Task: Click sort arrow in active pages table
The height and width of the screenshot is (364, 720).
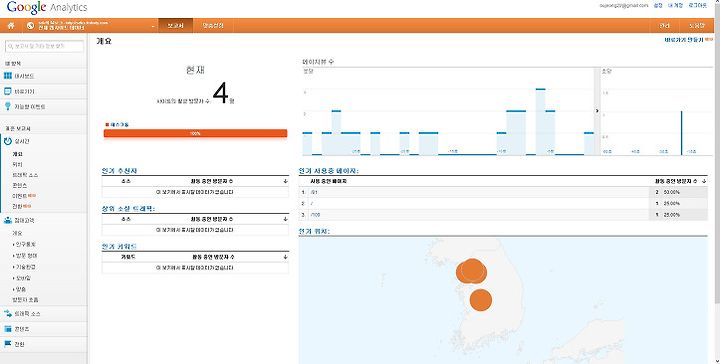Action: (x=704, y=181)
